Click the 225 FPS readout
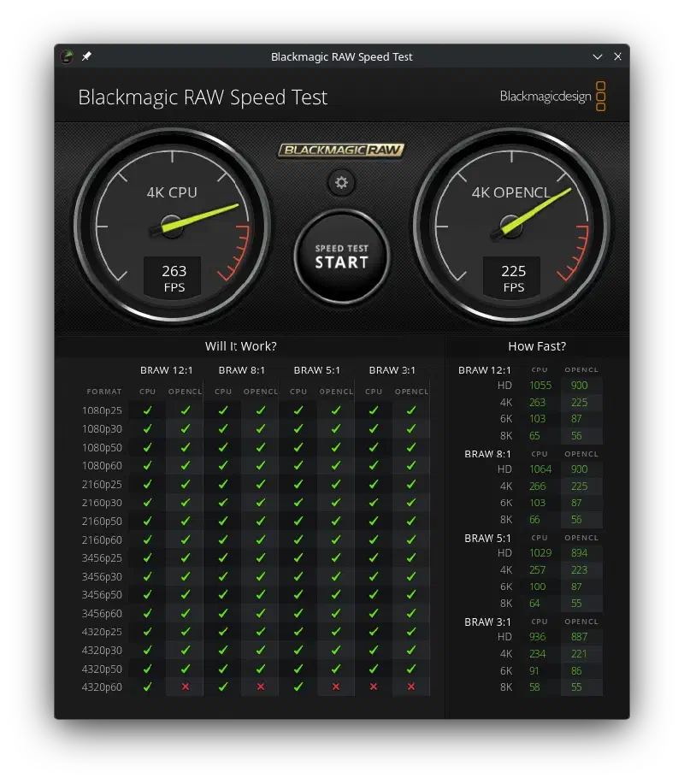 (513, 278)
